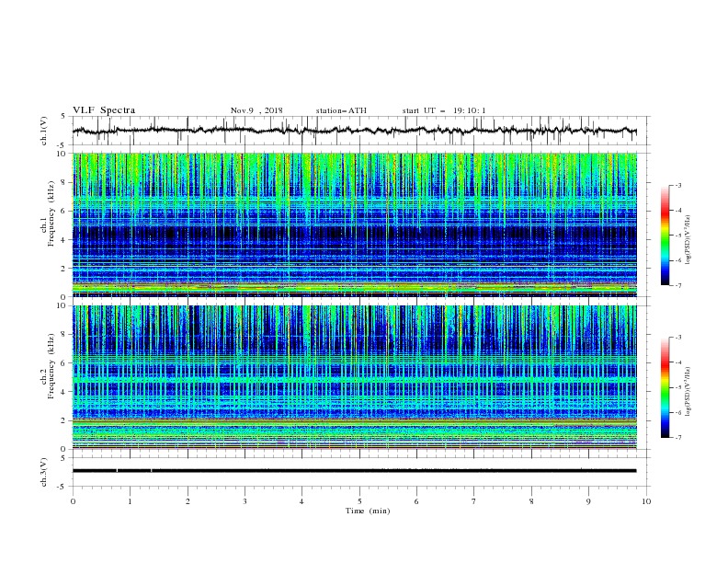
Task: Click the "-3" tick on upper colorbar
Action: click(x=677, y=185)
